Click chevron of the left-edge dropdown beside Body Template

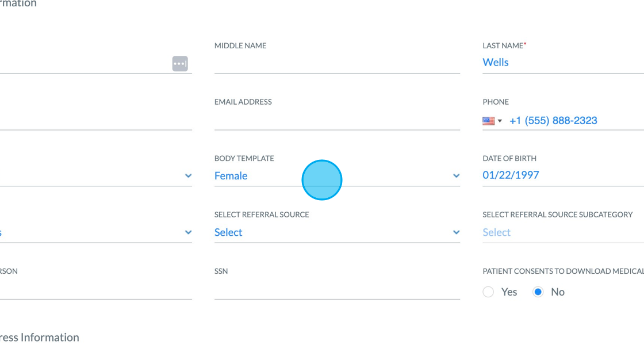pos(188,176)
